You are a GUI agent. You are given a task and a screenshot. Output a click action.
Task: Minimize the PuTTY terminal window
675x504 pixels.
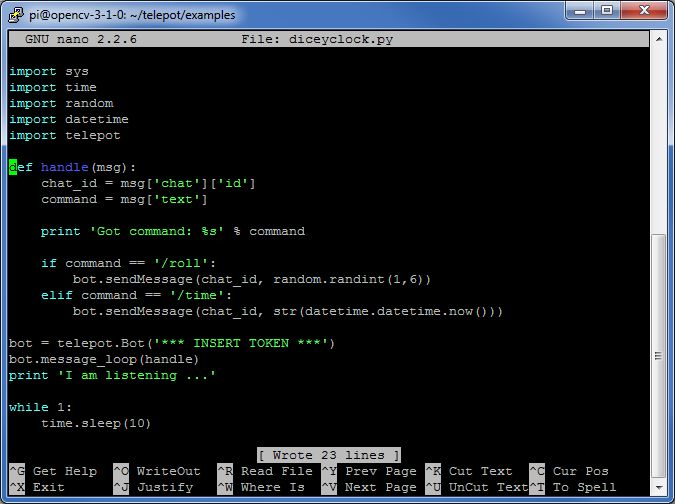[579, 11]
